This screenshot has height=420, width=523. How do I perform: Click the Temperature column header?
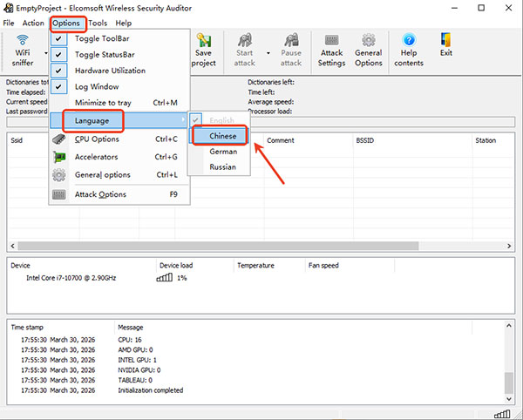click(x=269, y=266)
